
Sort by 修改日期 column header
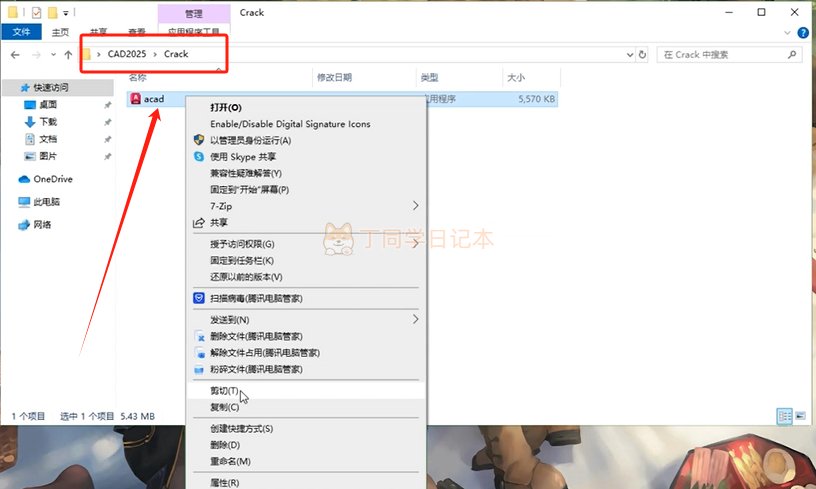coord(335,78)
